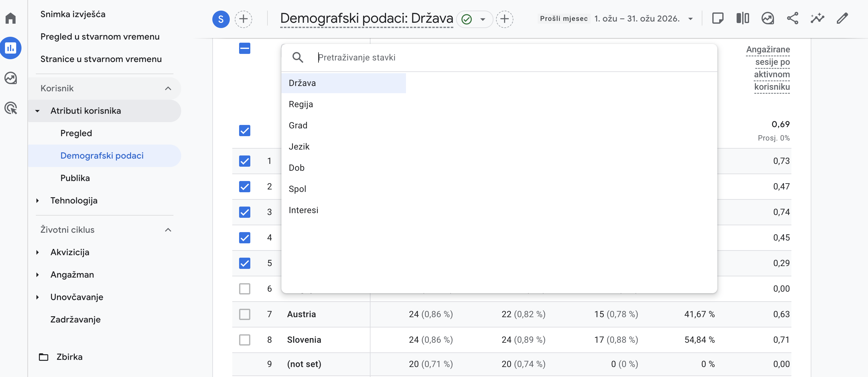Uncheck the row 1 checkbox

pos(245,161)
